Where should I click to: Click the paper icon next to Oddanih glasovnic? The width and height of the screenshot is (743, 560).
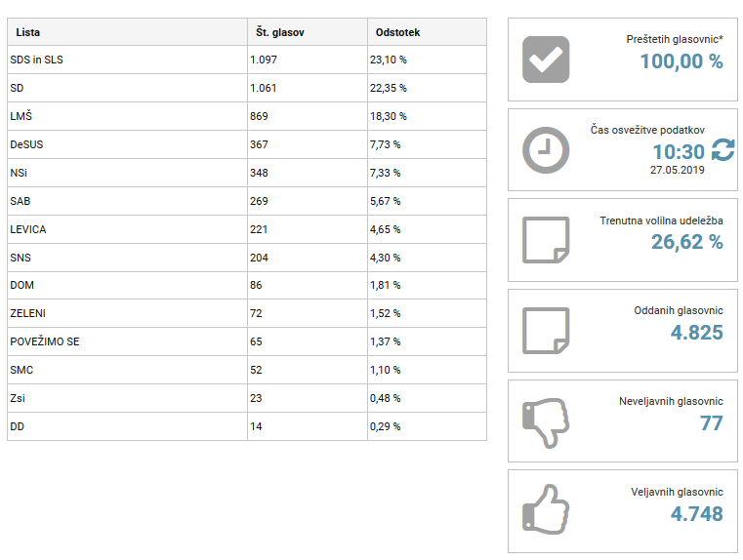tap(546, 331)
